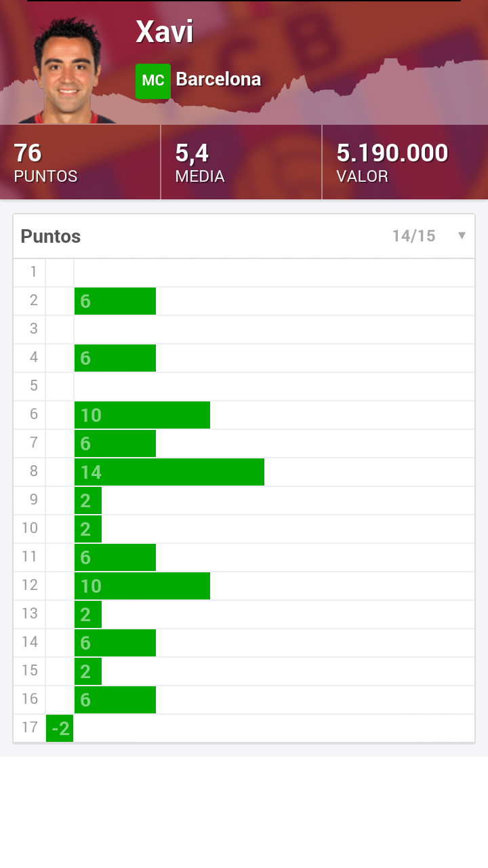Screen dimensions: 488x868
Task: Select the negative -2 bar for matchday 17
Action: [x=60, y=728]
